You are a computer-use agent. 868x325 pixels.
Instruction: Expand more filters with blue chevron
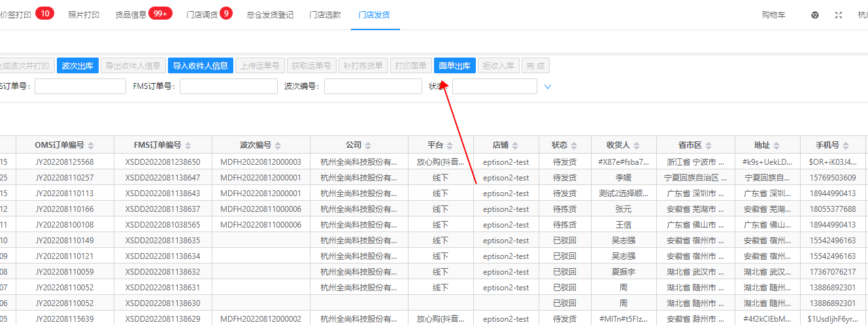(x=548, y=86)
